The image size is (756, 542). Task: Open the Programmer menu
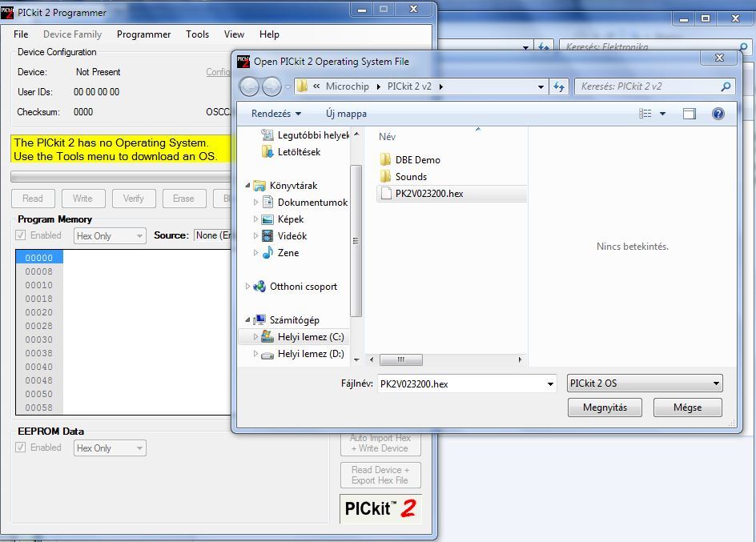[x=143, y=34]
